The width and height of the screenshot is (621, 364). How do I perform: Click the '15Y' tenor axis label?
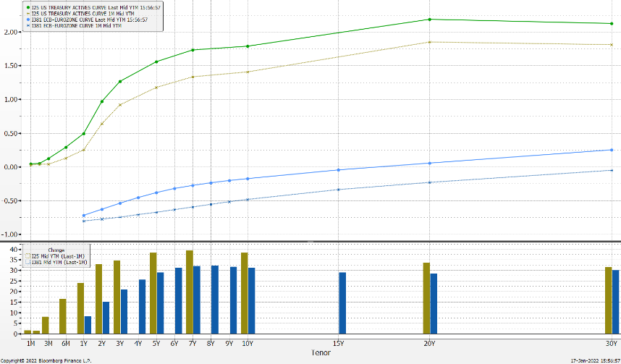(338, 344)
